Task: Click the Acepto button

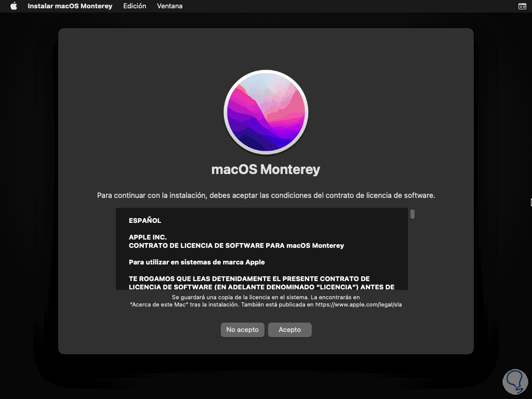Action: [290, 330]
